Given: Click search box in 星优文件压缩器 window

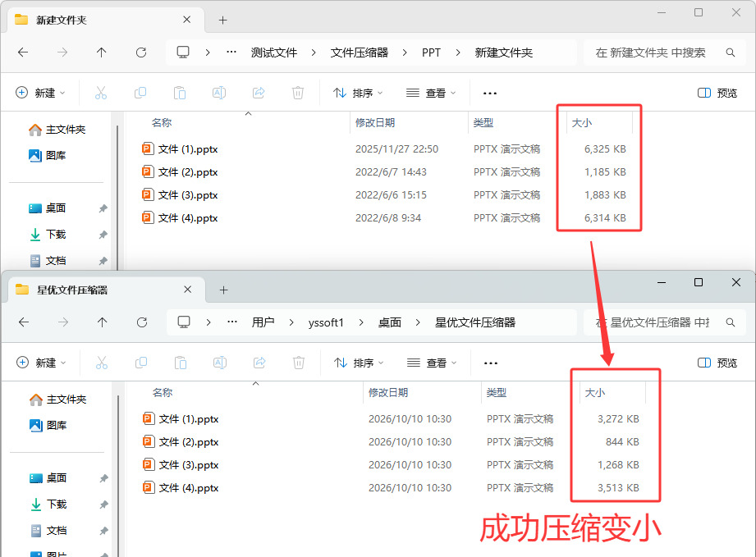Looking at the screenshot, I should (x=665, y=322).
